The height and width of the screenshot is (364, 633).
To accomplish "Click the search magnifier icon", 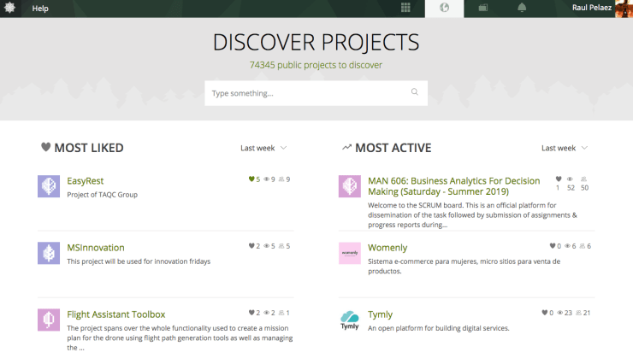I will [415, 92].
